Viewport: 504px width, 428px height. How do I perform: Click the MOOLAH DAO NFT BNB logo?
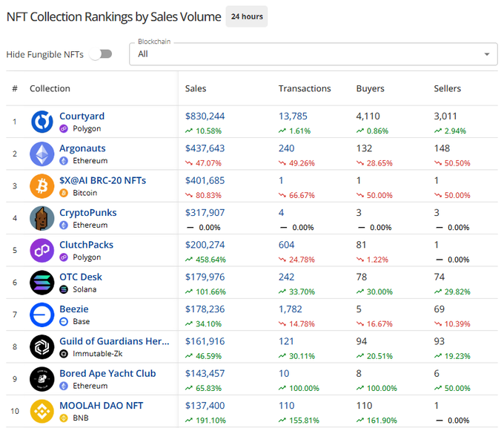pyautogui.click(x=42, y=411)
